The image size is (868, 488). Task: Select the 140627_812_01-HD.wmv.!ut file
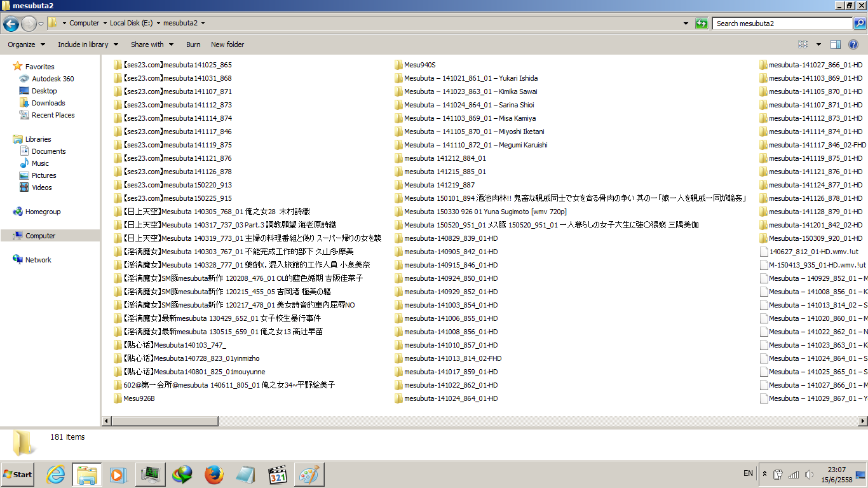point(813,252)
